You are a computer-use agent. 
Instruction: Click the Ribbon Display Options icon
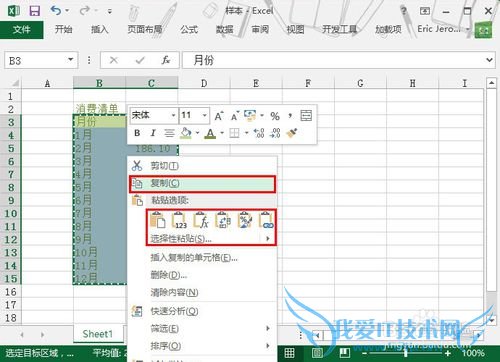pos(425,11)
